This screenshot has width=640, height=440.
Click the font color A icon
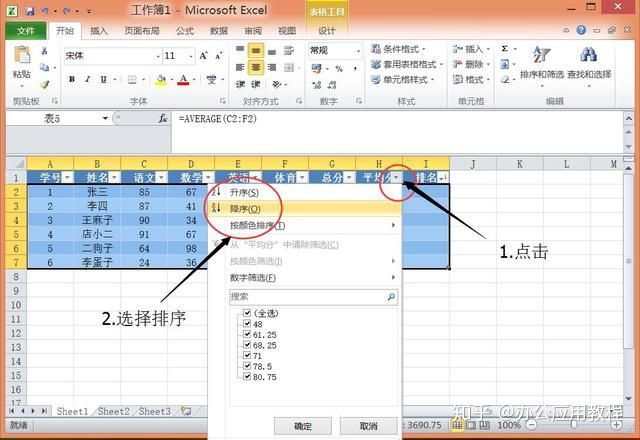tap(184, 79)
